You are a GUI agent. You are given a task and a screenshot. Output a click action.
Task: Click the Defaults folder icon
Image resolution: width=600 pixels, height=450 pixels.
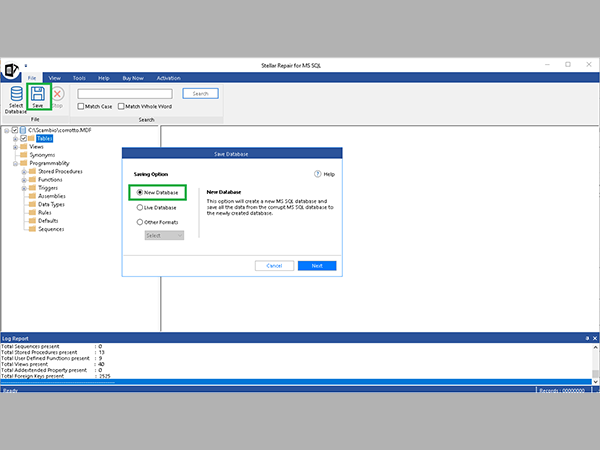[x=33, y=220]
